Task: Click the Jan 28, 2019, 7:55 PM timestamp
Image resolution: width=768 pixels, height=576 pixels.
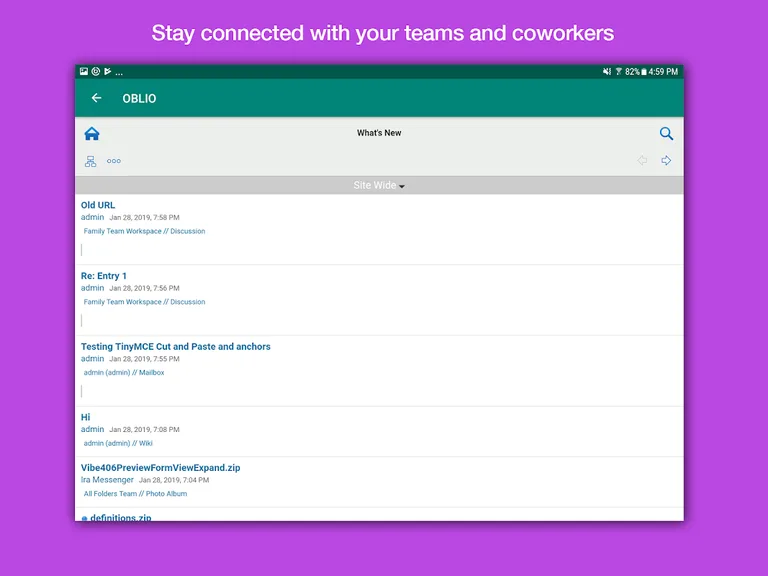Action: pos(144,359)
